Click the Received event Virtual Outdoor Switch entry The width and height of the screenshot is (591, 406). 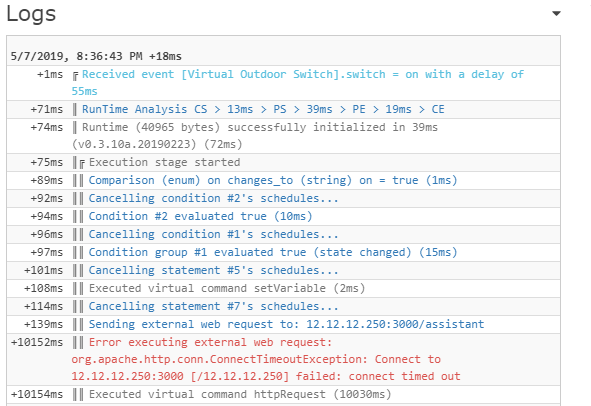298,83
